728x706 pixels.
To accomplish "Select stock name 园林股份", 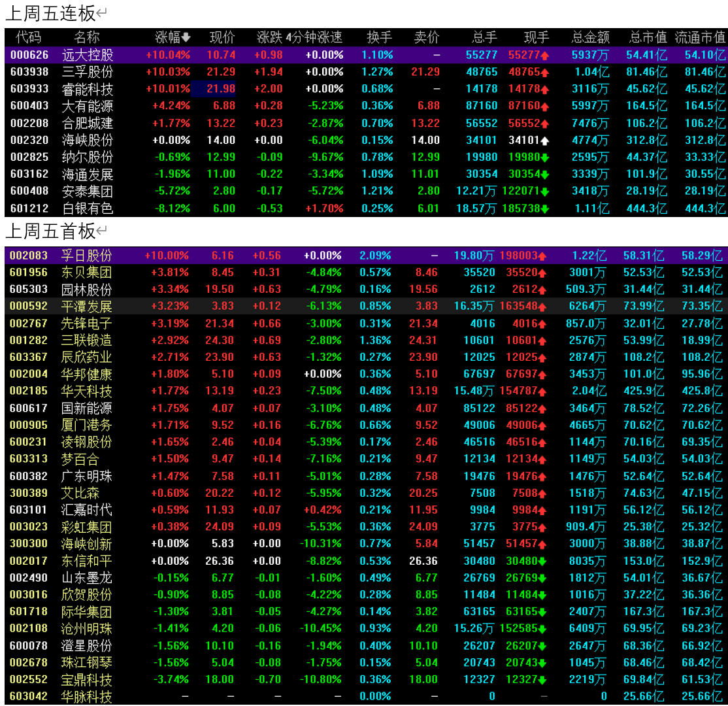I will point(86,290).
